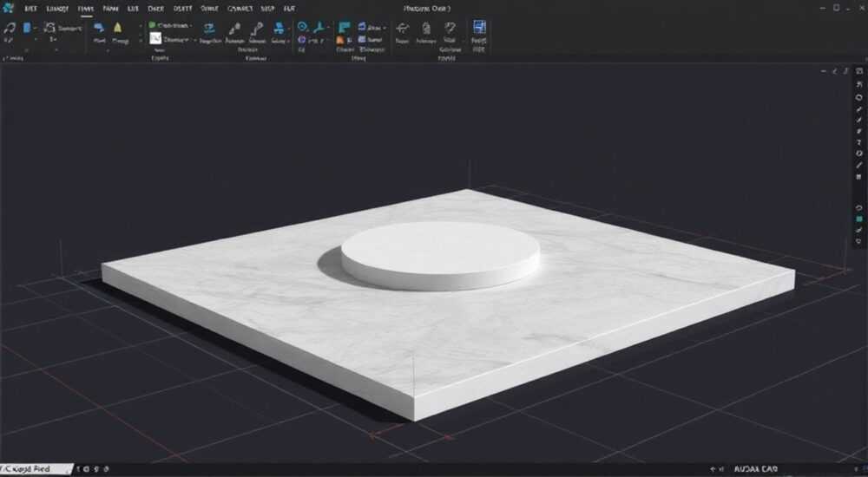The width and height of the screenshot is (868, 477).
Task: Click the bottom icon in the right toolbar
Action: [859, 241]
